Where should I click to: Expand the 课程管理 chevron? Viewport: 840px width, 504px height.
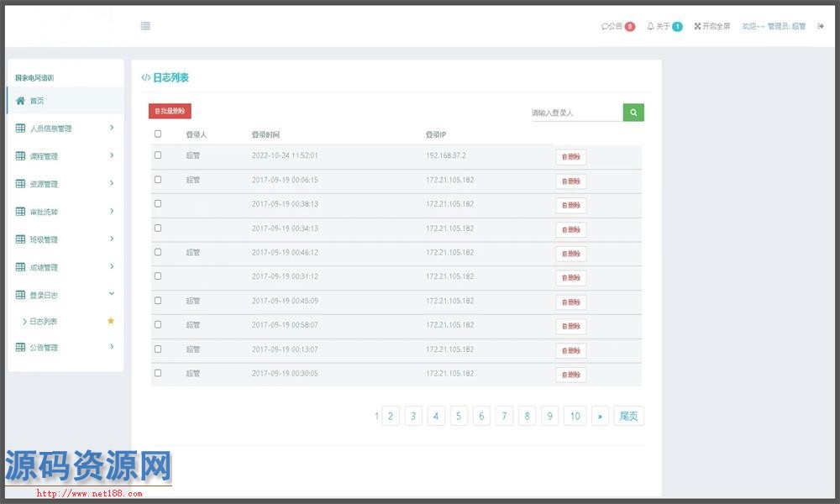[x=112, y=155]
